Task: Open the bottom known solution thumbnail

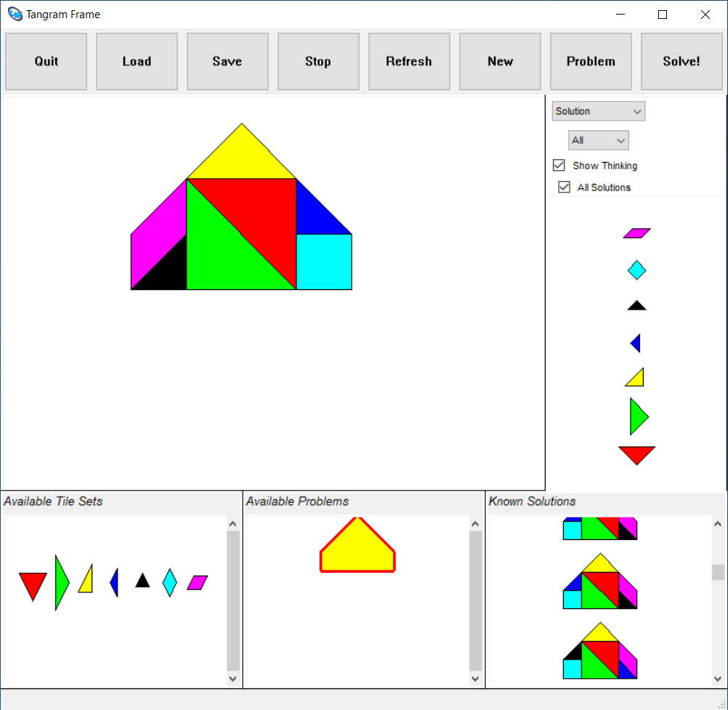Action: [x=600, y=650]
